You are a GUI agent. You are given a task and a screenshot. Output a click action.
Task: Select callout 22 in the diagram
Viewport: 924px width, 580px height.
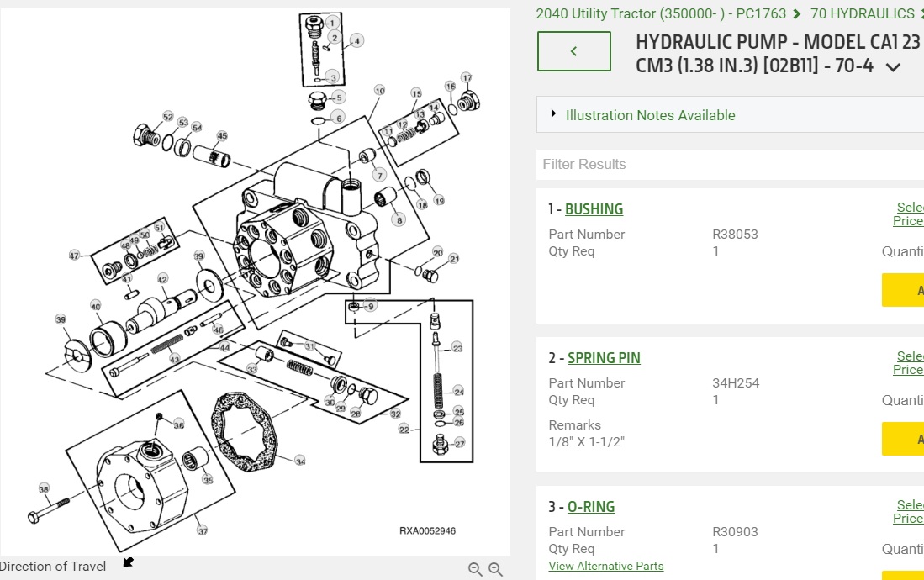(404, 429)
